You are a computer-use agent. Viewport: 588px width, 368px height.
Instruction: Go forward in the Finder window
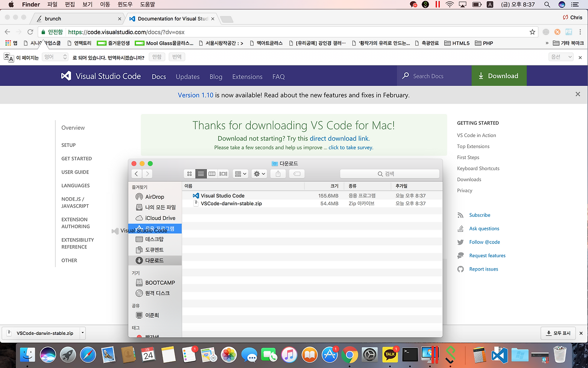click(147, 174)
